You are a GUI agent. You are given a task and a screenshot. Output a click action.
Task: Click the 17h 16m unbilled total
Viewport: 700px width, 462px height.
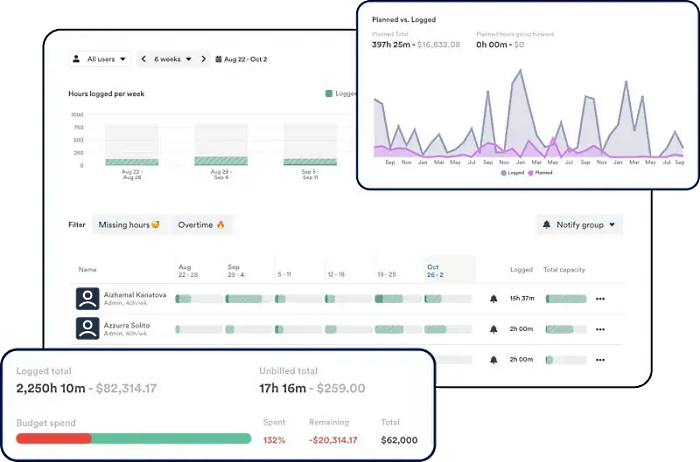click(283, 388)
